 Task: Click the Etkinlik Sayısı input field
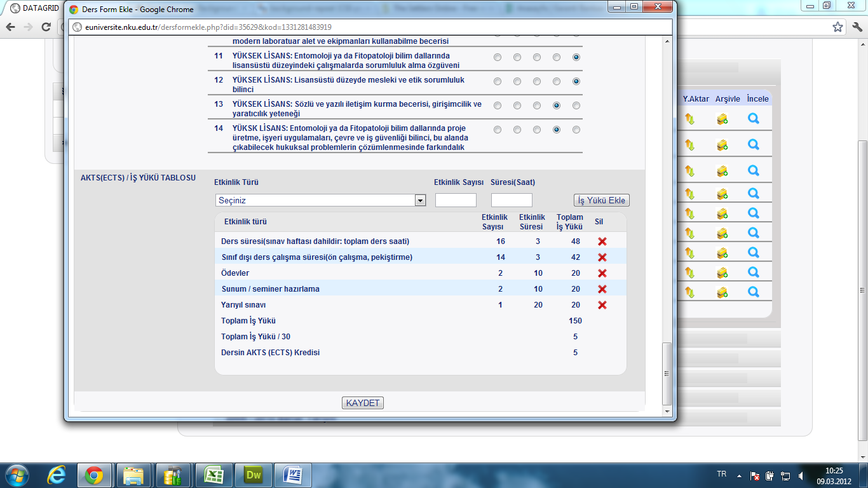456,200
